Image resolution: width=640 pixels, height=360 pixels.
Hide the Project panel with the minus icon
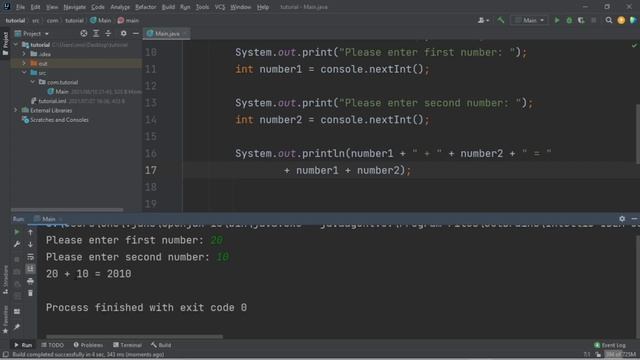click(x=136, y=33)
